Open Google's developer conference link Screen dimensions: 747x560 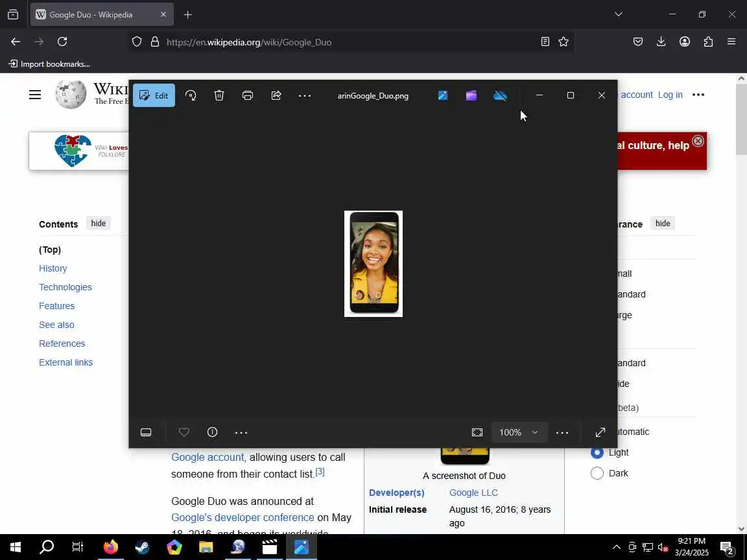[243, 518]
